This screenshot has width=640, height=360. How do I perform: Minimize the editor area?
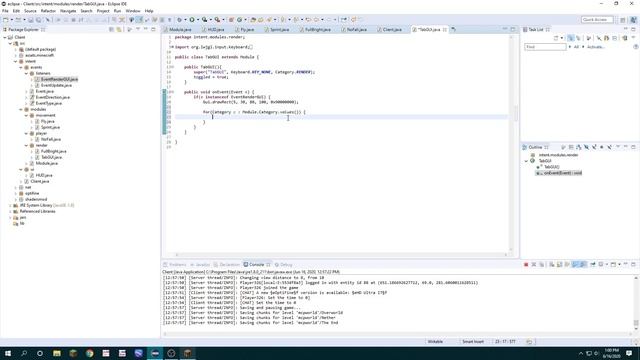(505, 29)
